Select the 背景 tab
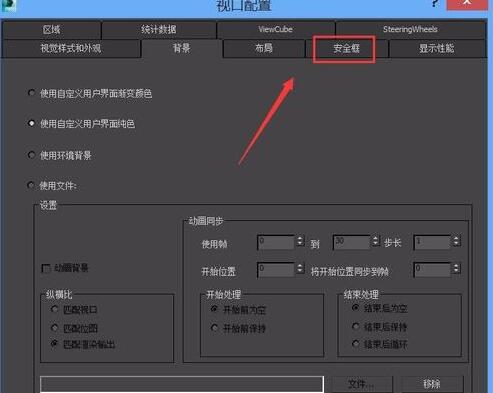This screenshot has width=493, height=393. [x=182, y=49]
